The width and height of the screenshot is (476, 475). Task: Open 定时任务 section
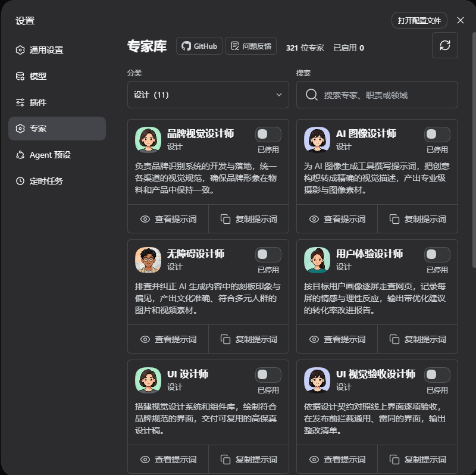coord(57,181)
